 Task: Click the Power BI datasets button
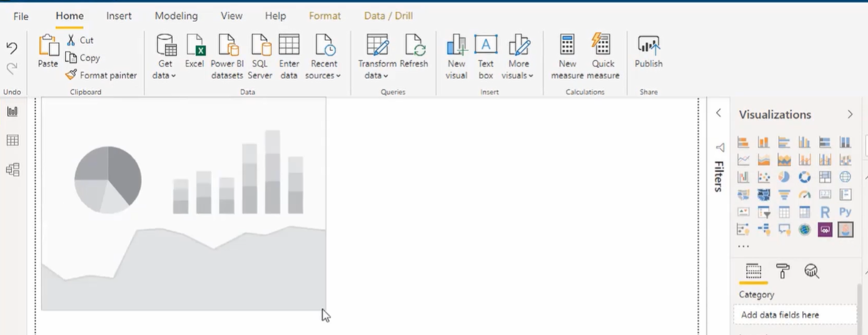click(227, 57)
